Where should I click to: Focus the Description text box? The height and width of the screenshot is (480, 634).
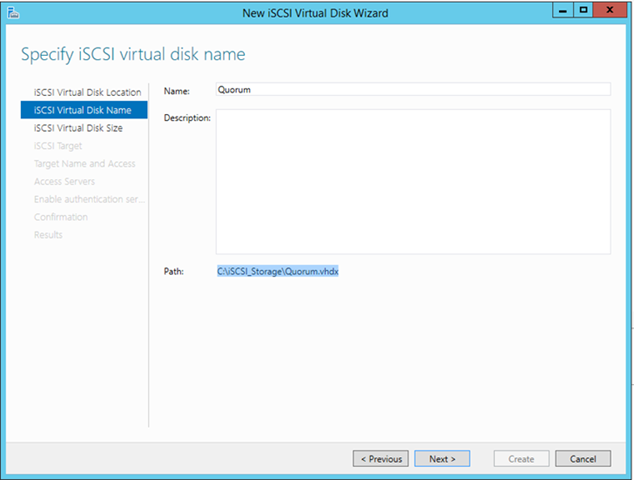click(412, 181)
